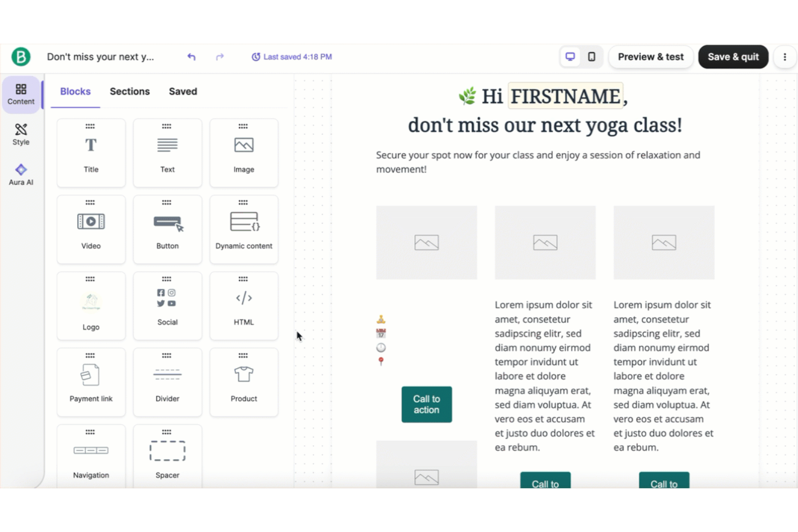Open the three-dot overflow menu
This screenshot has height=532, width=798.
[x=785, y=56]
